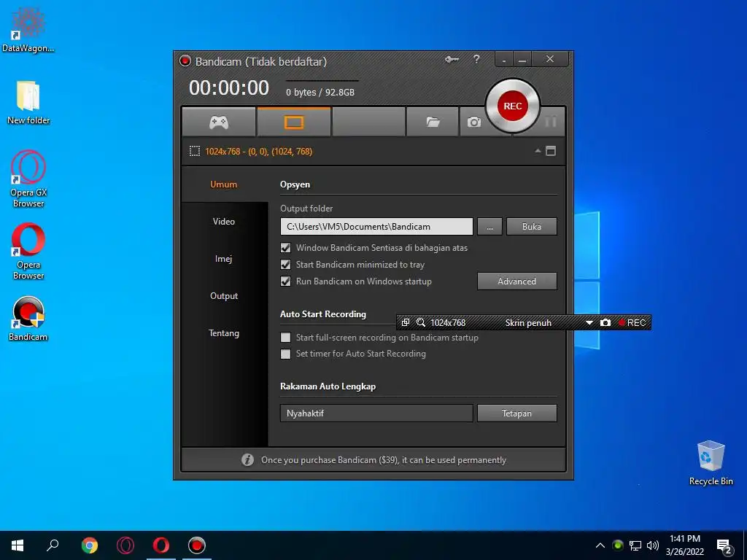The height and width of the screenshot is (560, 747).
Task: Open the Umum settings tab
Action: [223, 184]
